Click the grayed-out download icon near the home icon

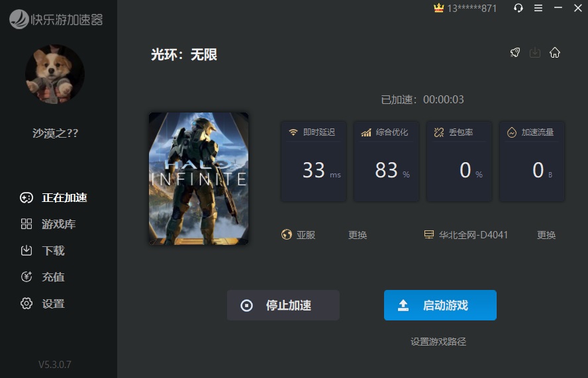tap(535, 53)
